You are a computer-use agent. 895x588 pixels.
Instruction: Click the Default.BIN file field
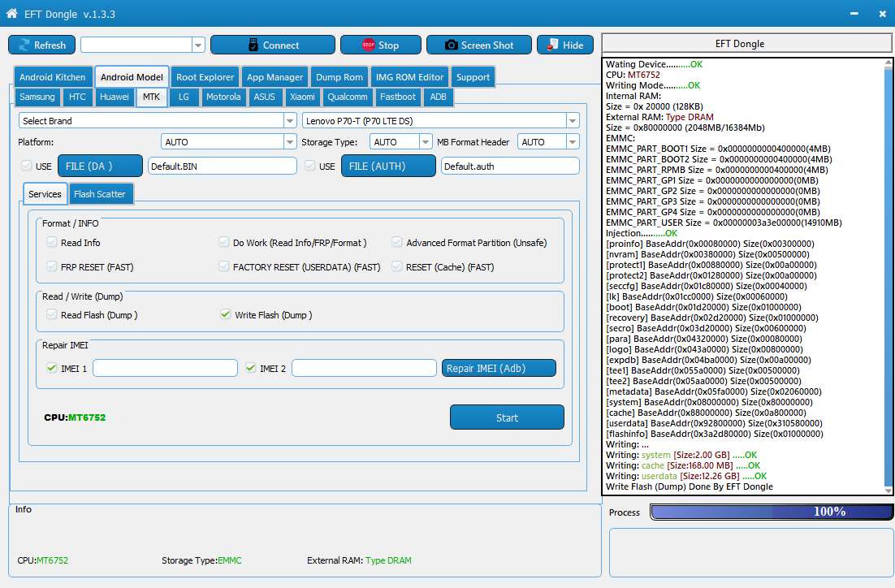coord(222,166)
